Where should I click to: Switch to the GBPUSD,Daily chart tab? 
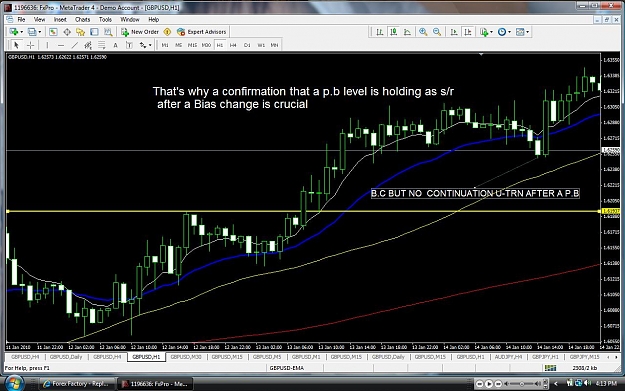(66, 357)
